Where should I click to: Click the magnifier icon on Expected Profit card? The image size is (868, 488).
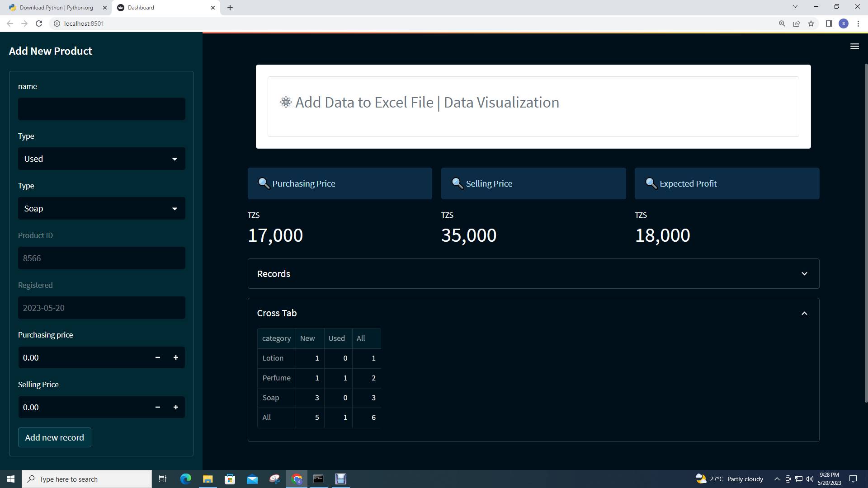(651, 183)
